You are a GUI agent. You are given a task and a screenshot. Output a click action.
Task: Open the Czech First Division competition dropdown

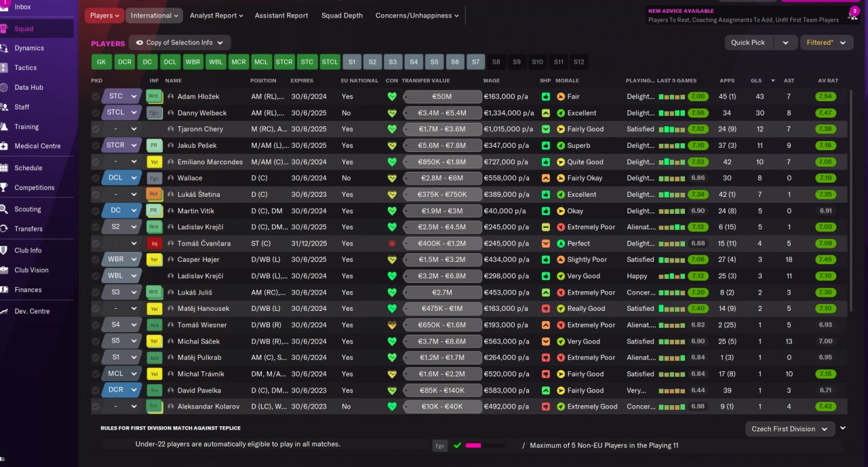click(x=789, y=429)
